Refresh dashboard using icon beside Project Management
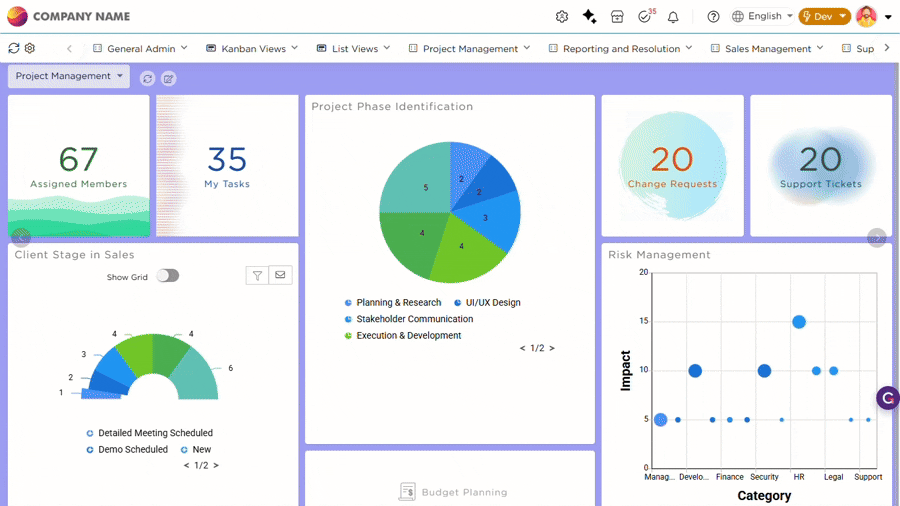 [147, 78]
